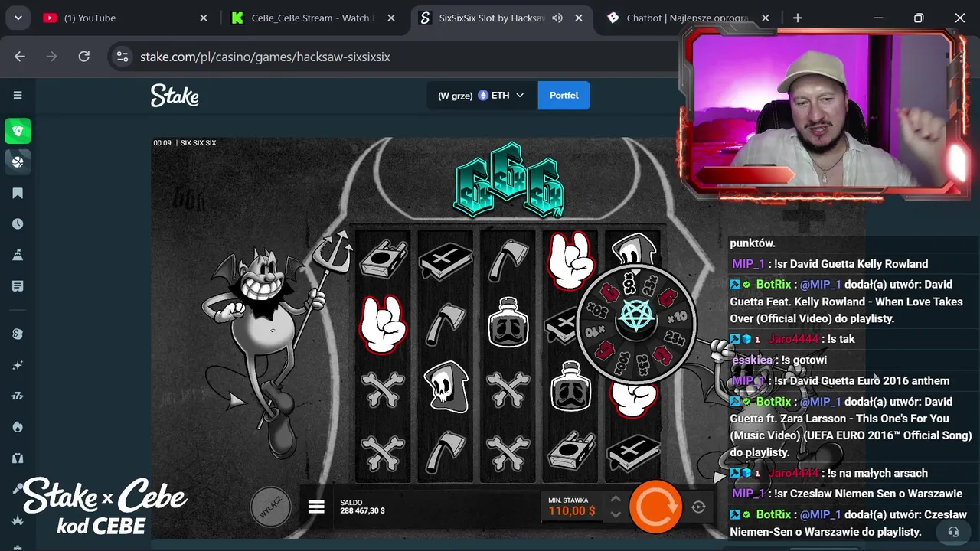The width and height of the screenshot is (980, 551).
Task: Open the 777 Slots icon in sidebar
Action: 18,396
